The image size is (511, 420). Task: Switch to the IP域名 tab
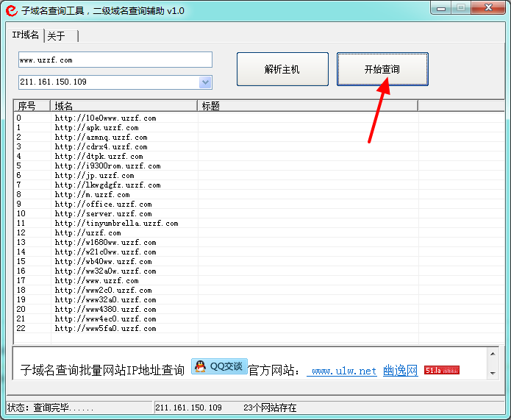pyautogui.click(x=26, y=35)
